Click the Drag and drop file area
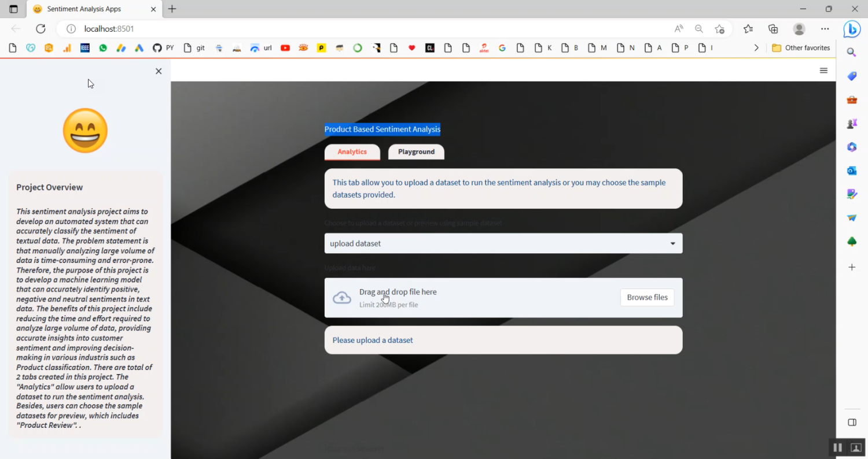The height and width of the screenshot is (459, 868). click(x=503, y=298)
